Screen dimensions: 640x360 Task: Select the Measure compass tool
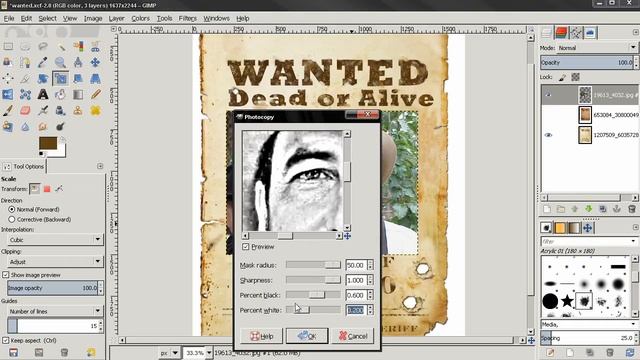point(78,62)
